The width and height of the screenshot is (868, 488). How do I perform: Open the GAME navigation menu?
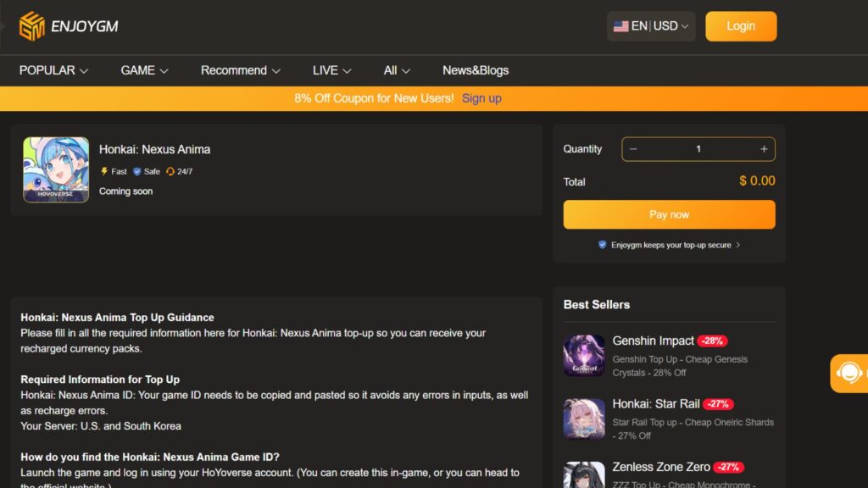144,70
